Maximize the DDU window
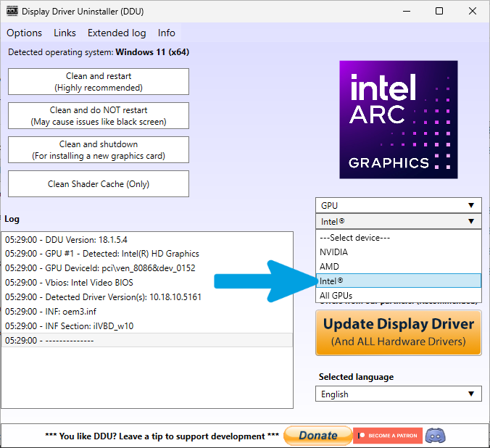The width and height of the screenshot is (490, 448). pos(439,12)
